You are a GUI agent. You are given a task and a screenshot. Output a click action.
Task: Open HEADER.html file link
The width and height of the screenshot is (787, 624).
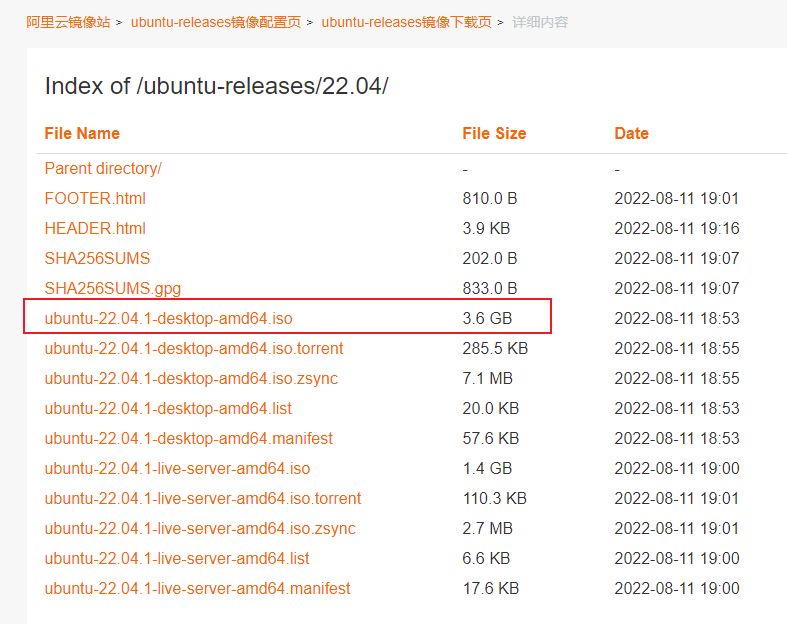pos(95,228)
